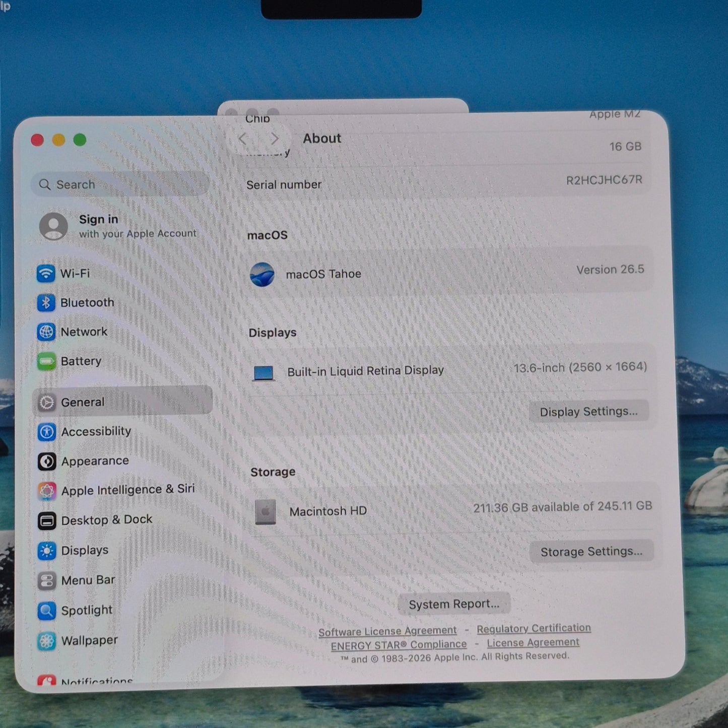The height and width of the screenshot is (728, 728).
Task: Click the Macintosh HD drive icon
Action: coord(266,512)
